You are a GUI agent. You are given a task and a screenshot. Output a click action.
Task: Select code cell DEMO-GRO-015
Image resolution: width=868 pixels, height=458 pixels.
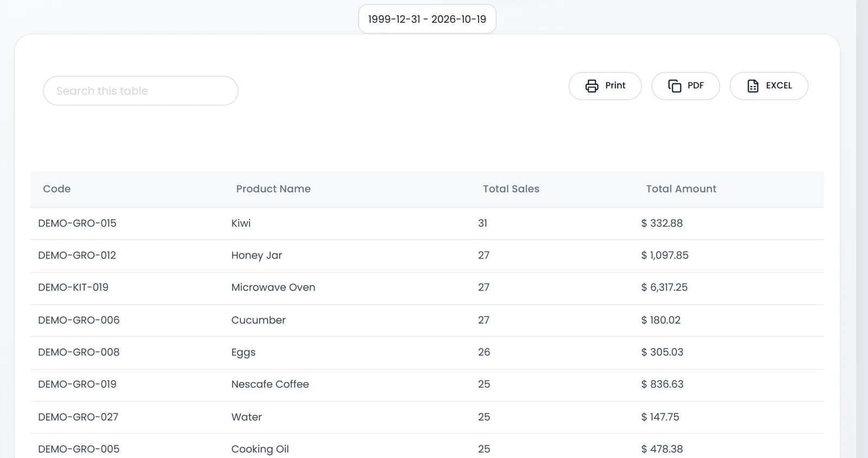tap(77, 223)
